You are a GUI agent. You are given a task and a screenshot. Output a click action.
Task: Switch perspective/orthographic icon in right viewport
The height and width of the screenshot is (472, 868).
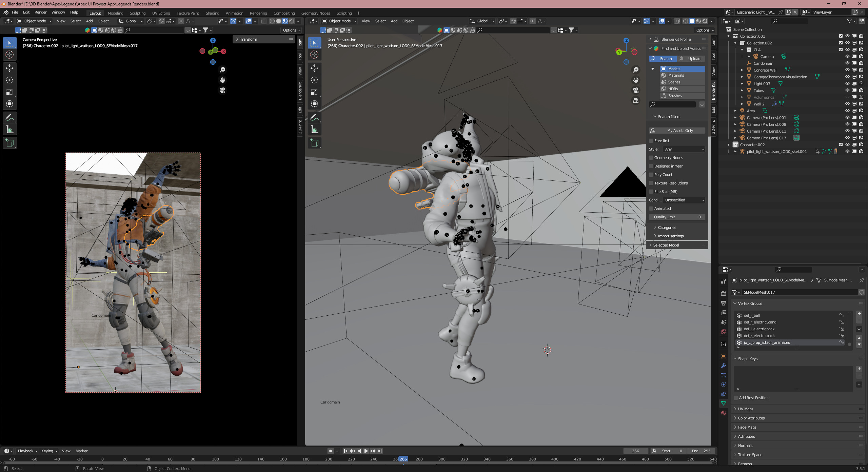point(636,101)
